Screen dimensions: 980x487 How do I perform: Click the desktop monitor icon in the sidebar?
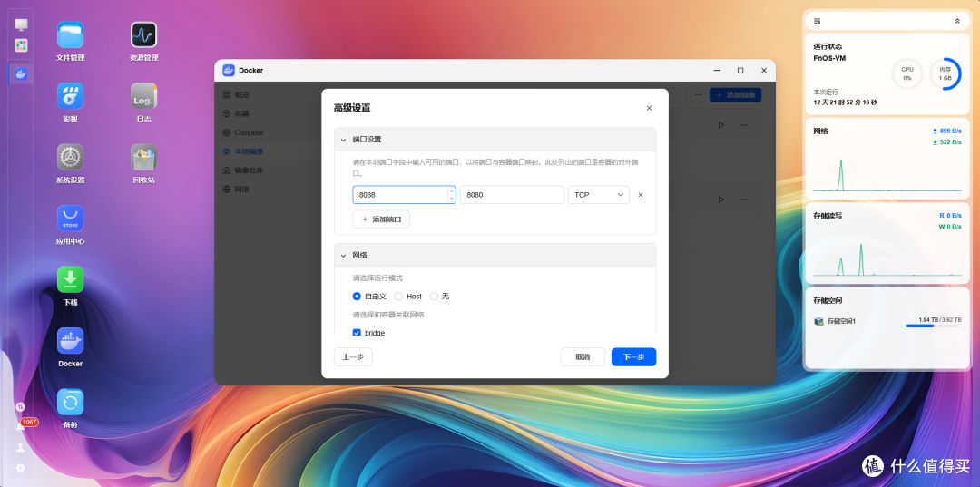click(21, 25)
